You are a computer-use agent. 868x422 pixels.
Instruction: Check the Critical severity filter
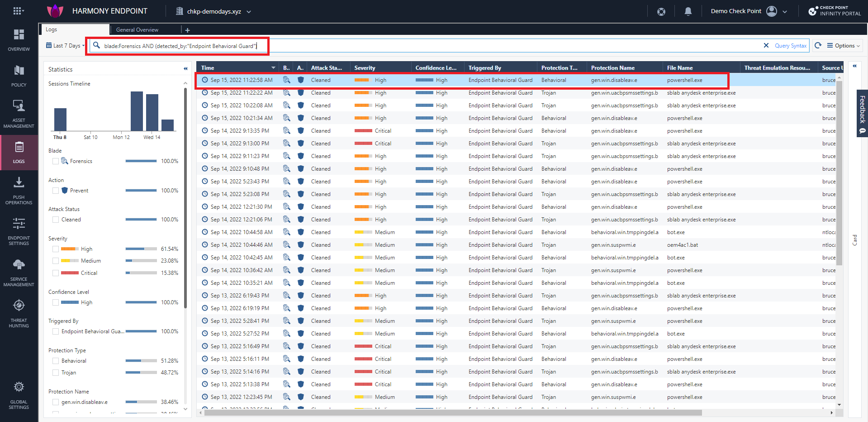tap(56, 273)
